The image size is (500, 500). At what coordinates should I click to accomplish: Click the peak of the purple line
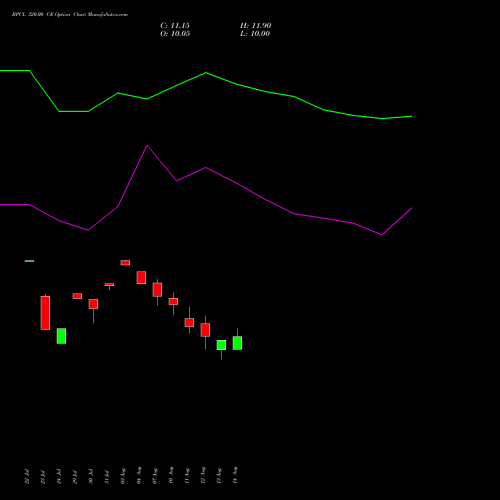click(x=147, y=146)
